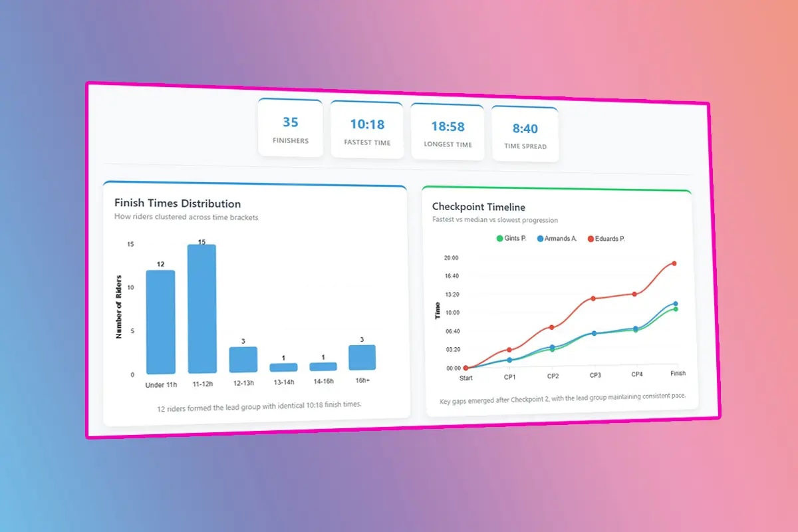Screen dimensions: 798x532
Task: Click the 13-14h bar
Action: click(x=283, y=367)
